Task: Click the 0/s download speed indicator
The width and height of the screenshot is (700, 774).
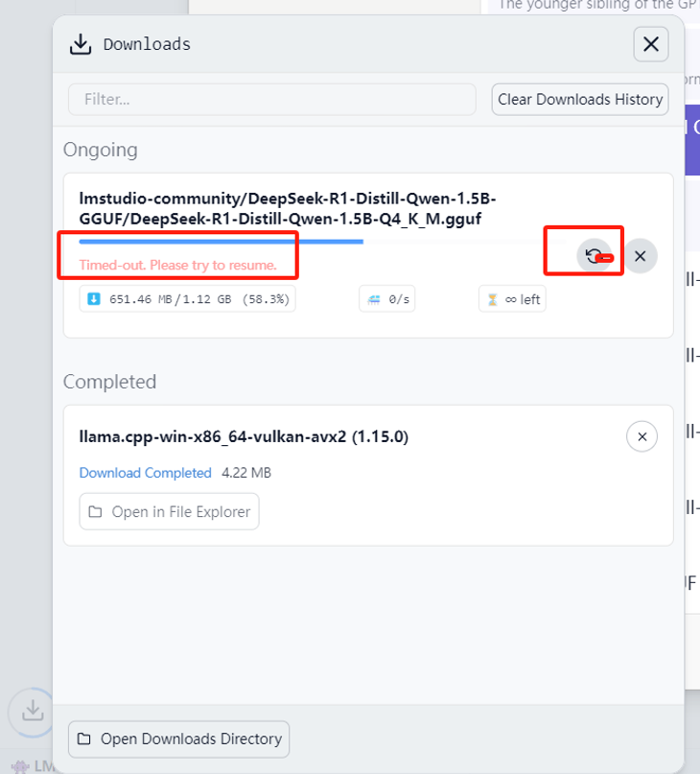Action: point(387,299)
